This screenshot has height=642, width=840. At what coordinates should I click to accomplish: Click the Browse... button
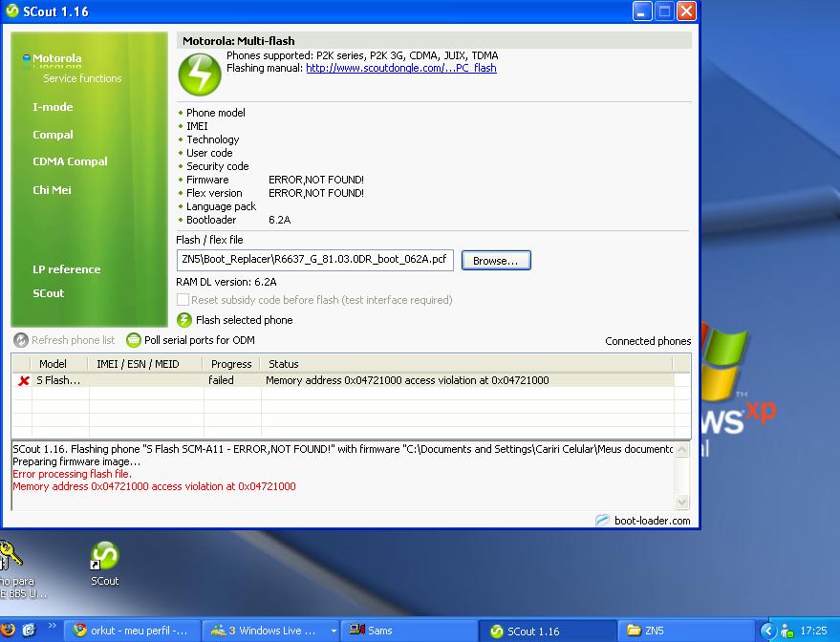click(x=496, y=260)
